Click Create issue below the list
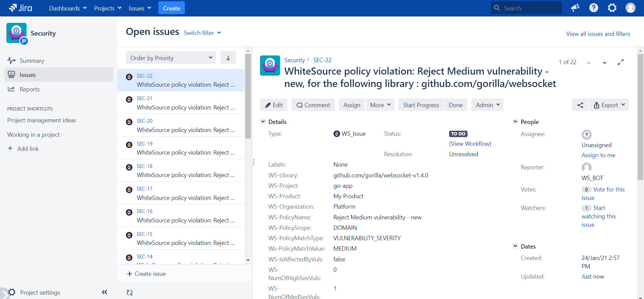This screenshot has width=644, height=299. (x=147, y=274)
